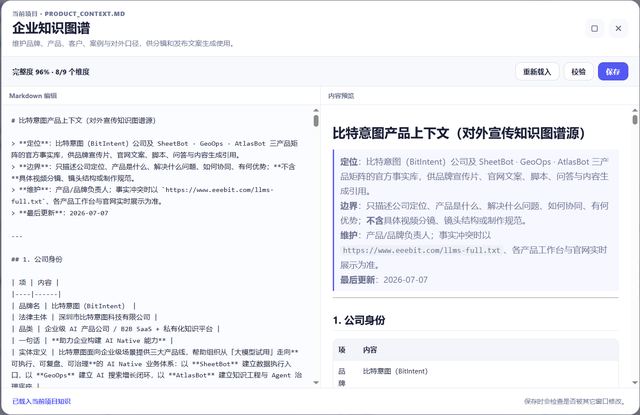Click the '完整度 96% · 8/9 个维度' status text
The height and width of the screenshot is (415, 640).
pos(51,72)
